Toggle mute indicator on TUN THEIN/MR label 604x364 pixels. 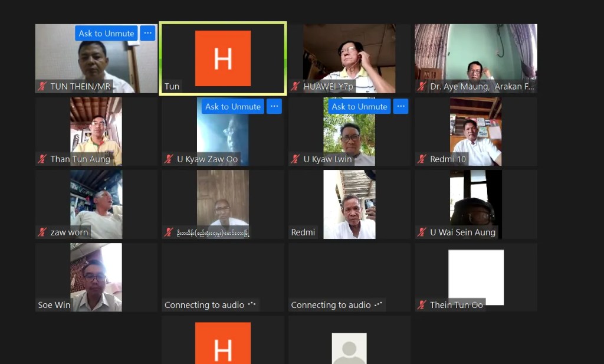(x=42, y=87)
